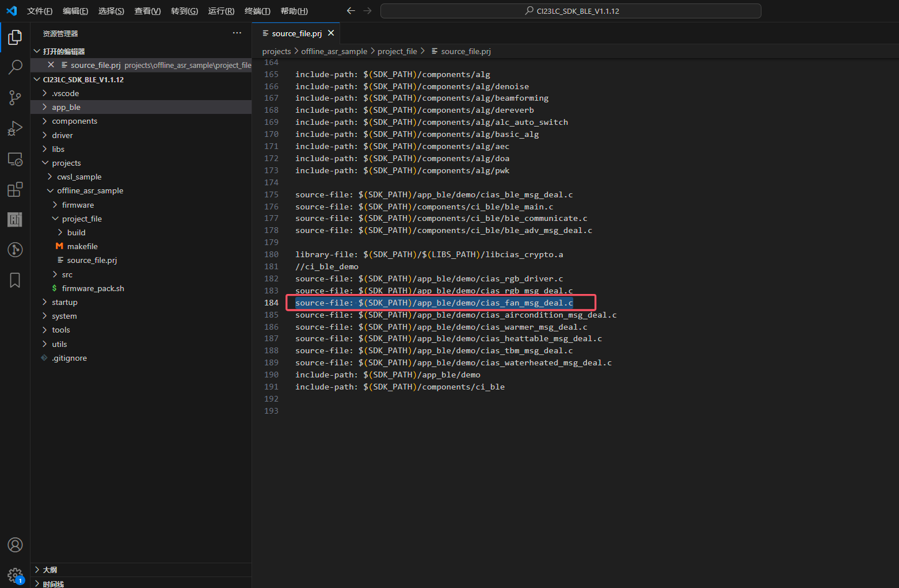Select the source_file.prj editor tab
899x588 pixels.
pyautogui.click(x=296, y=33)
